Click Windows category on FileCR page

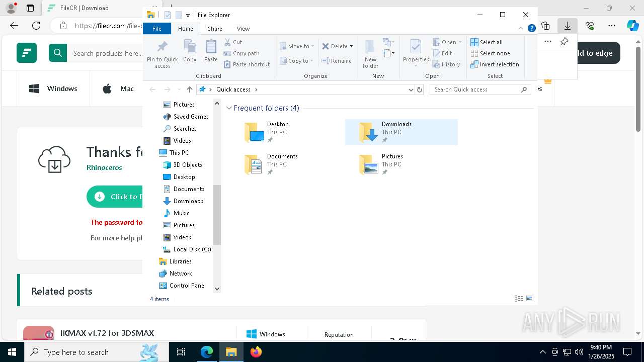[x=53, y=89]
